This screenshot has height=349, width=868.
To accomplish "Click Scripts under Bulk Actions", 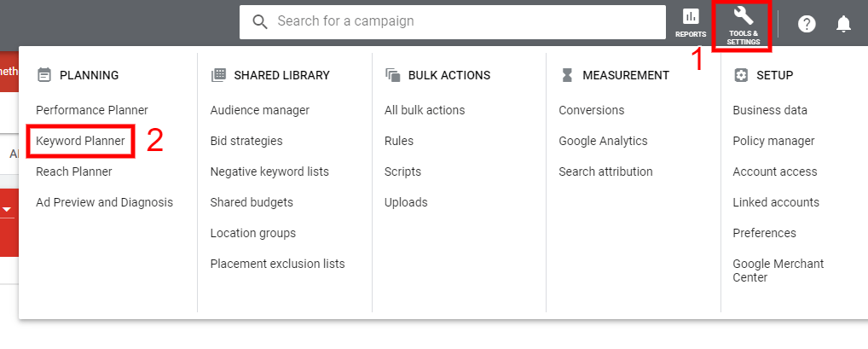I will point(402,172).
